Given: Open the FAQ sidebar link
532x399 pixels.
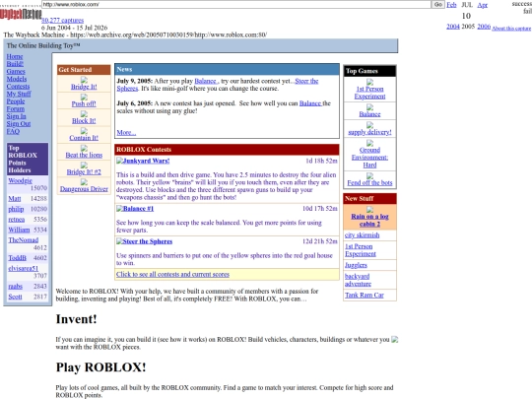Looking at the screenshot, I should pyautogui.click(x=13, y=131).
